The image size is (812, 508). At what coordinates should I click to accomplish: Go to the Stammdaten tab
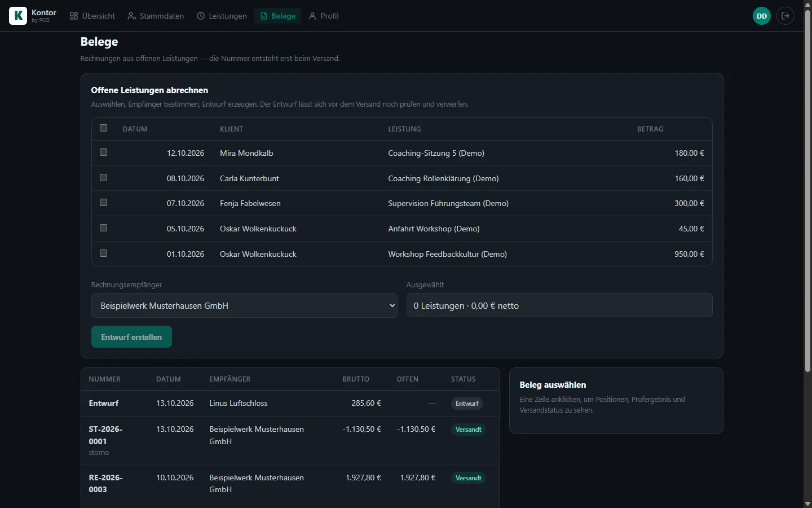pyautogui.click(x=156, y=16)
